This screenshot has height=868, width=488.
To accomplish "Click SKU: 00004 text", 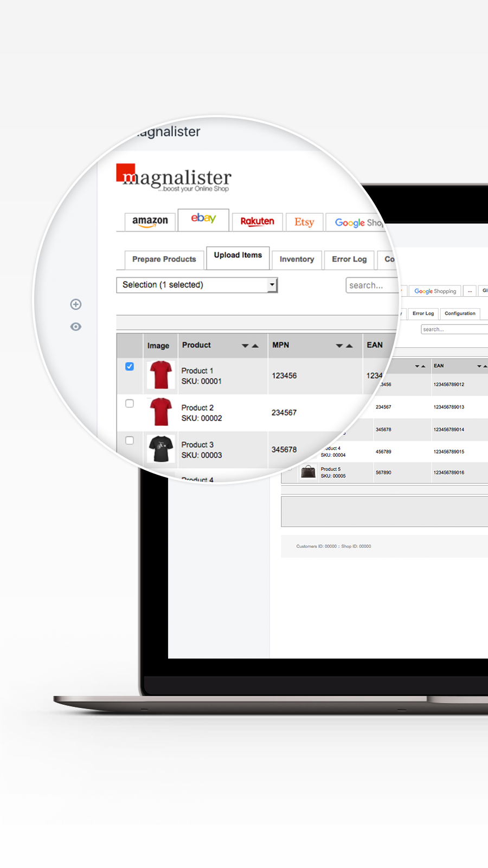I will 333,455.
